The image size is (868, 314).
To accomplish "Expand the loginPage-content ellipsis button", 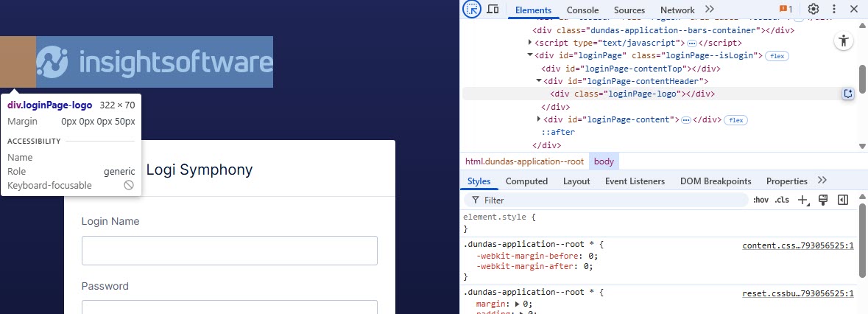I will pyautogui.click(x=686, y=120).
